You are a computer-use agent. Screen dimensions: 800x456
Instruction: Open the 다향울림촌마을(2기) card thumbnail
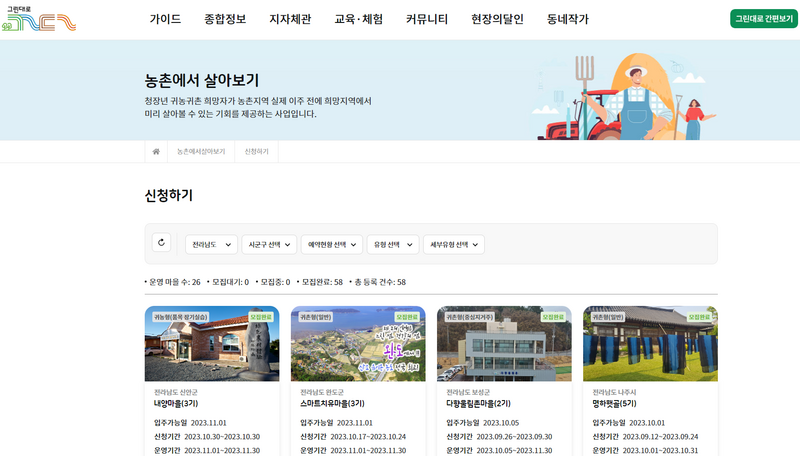(504, 344)
